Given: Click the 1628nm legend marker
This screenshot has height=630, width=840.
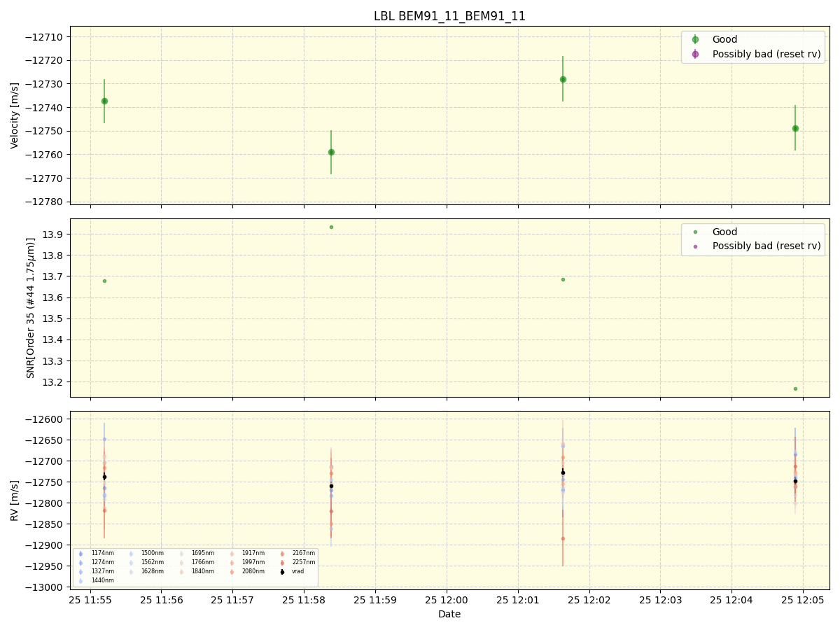Looking at the screenshot, I should tap(131, 572).
